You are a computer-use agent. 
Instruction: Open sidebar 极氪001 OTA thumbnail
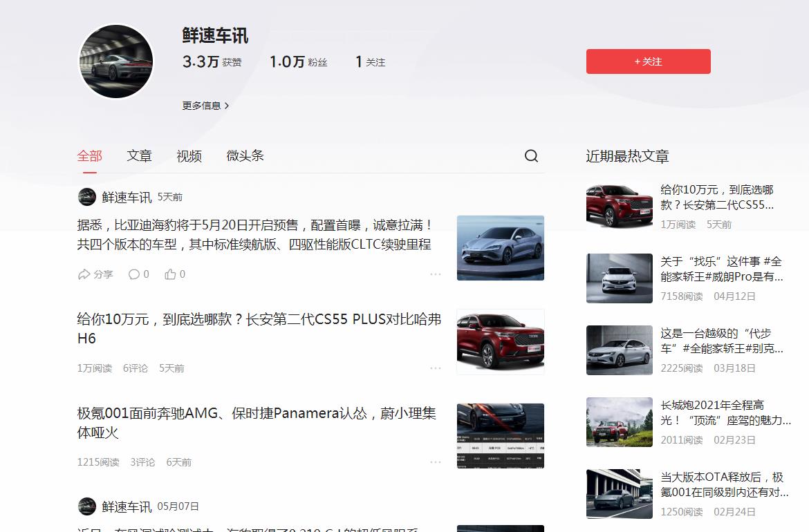619,493
